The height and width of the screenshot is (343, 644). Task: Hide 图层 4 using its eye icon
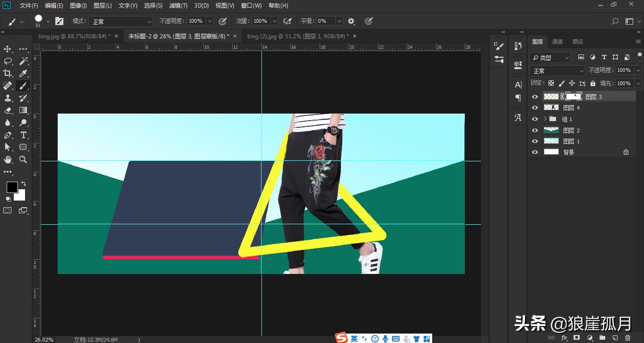point(535,108)
